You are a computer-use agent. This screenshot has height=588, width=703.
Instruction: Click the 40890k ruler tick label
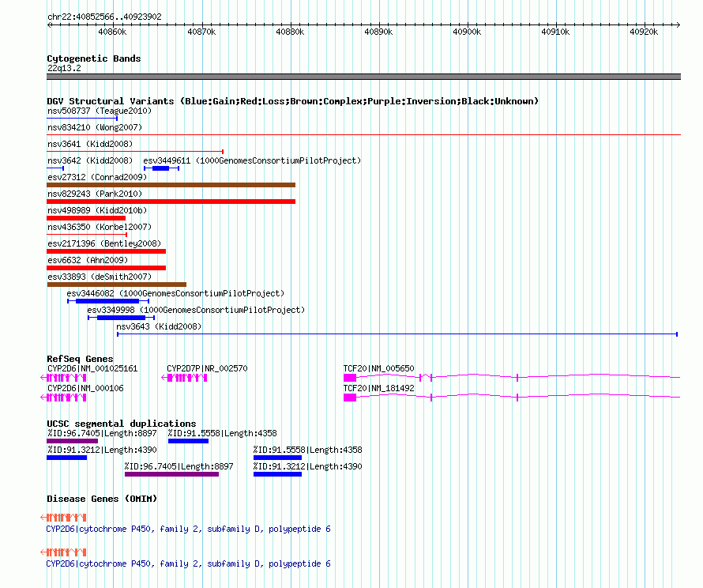pos(378,32)
